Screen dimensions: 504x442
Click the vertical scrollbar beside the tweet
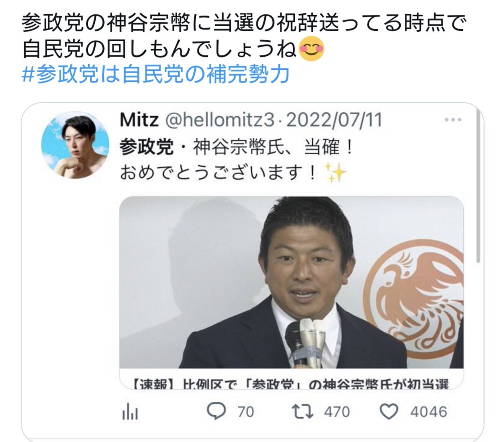pyautogui.click(x=478, y=236)
